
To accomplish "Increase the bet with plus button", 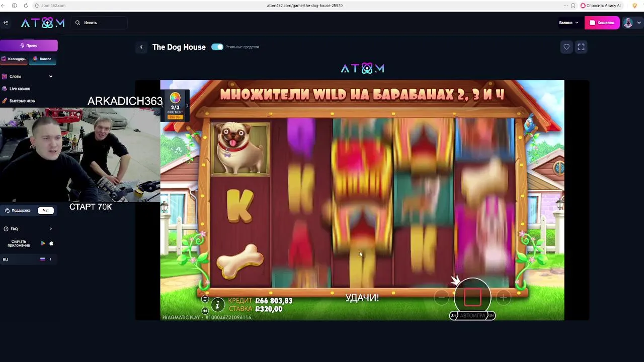I will [503, 298].
